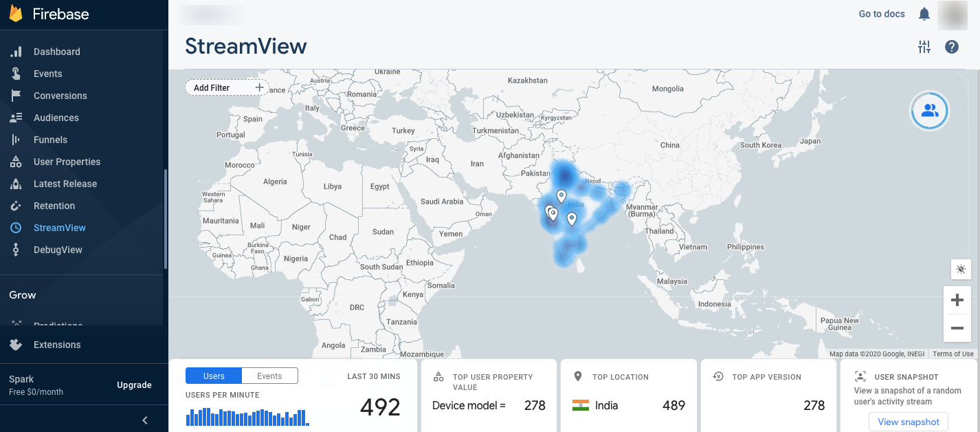Click the Conversions flag icon
This screenshot has width=980, height=432.
(16, 96)
